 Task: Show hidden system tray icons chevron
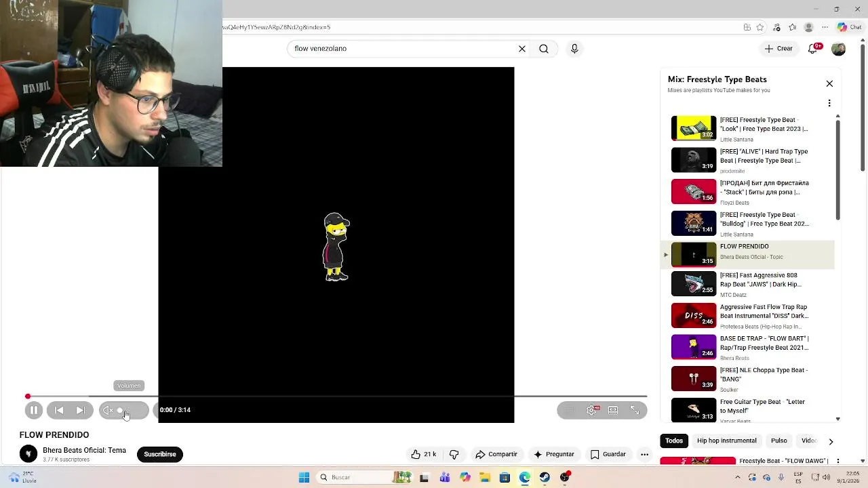pos(738,477)
